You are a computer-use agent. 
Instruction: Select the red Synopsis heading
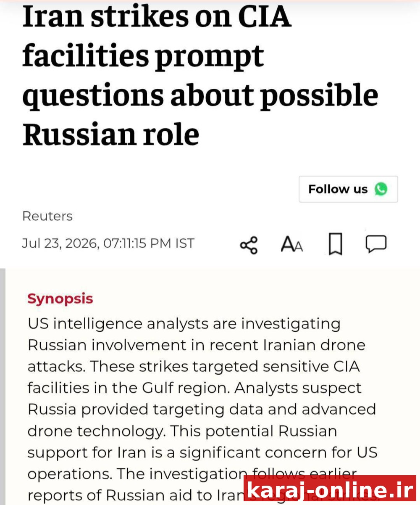60,299
